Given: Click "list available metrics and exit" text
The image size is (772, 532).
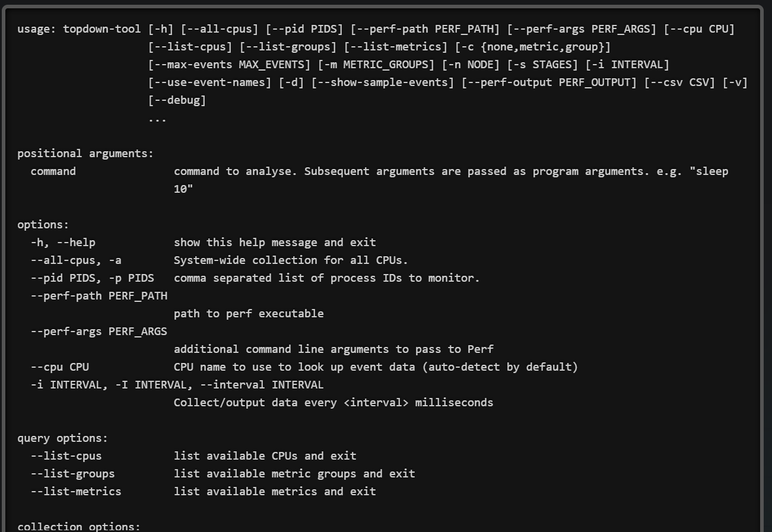Looking at the screenshot, I should coord(275,492).
